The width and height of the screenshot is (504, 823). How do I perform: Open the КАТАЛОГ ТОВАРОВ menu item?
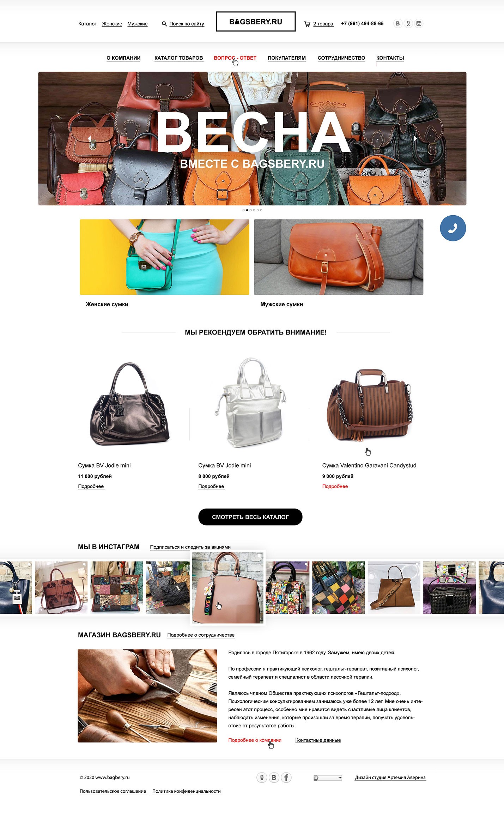[x=179, y=58]
